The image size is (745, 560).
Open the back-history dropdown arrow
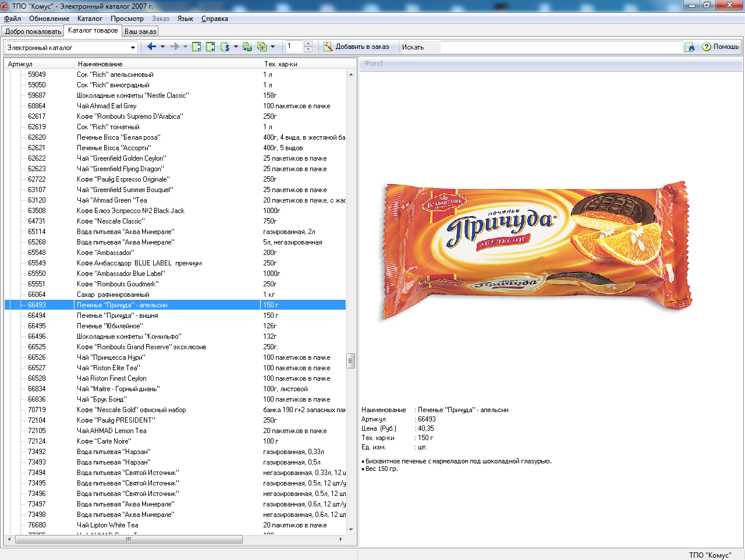(x=162, y=47)
